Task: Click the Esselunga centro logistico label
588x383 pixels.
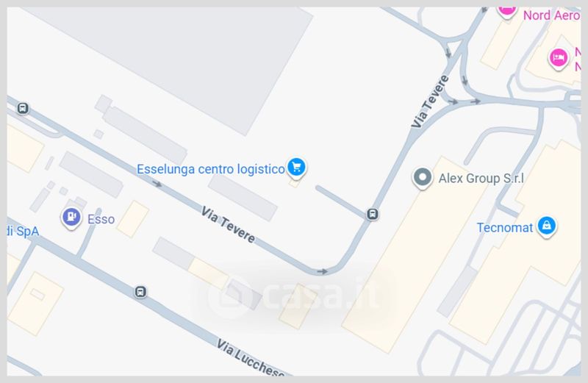Action: pyautogui.click(x=211, y=169)
